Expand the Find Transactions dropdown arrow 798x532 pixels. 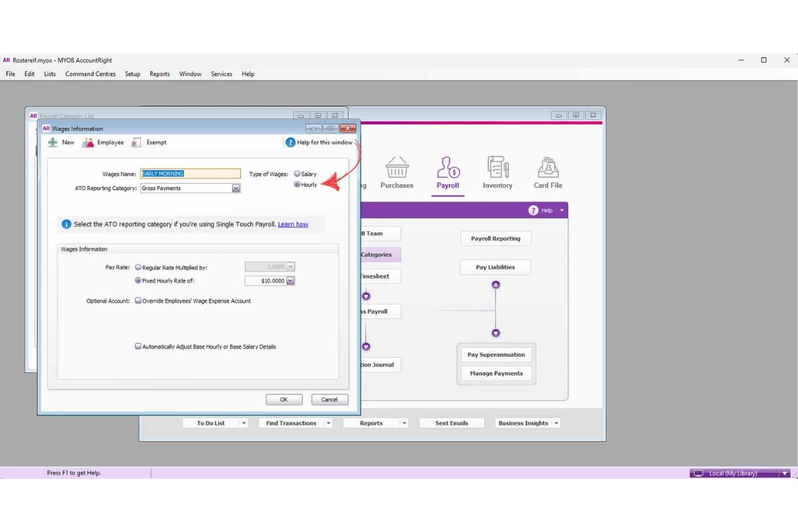328,423
